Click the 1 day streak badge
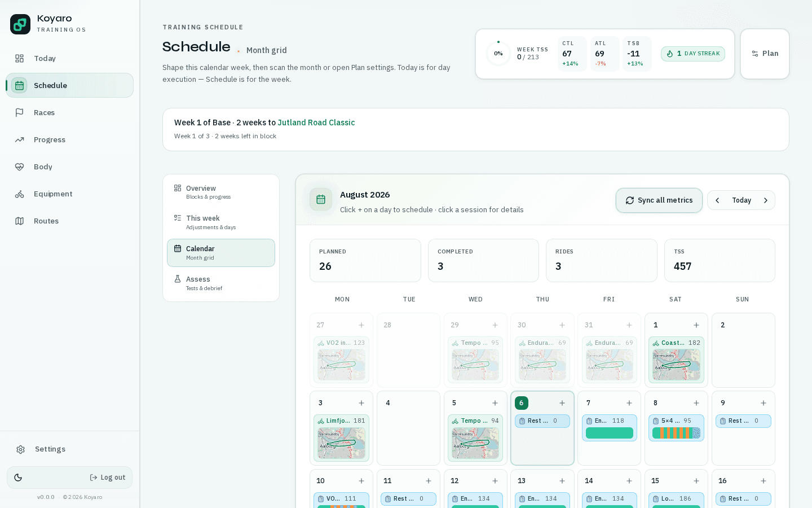Screen dimensions: 812x508 pos(693,54)
